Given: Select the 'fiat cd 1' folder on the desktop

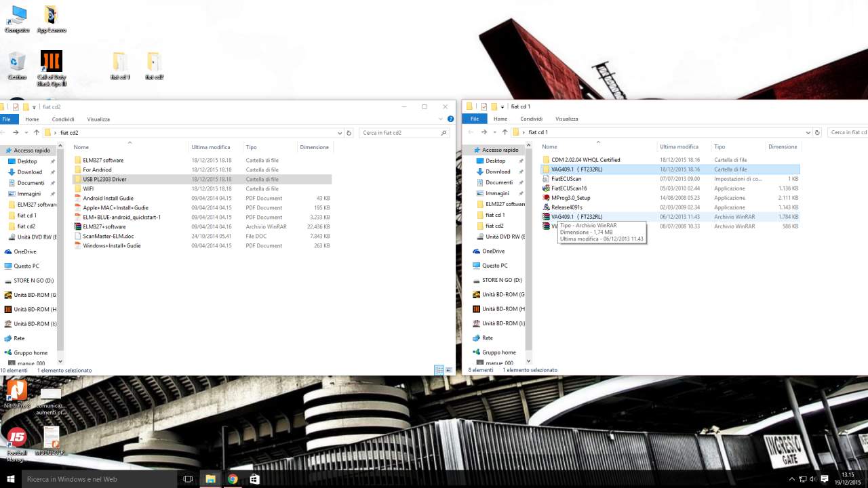Looking at the screenshot, I should tap(120, 66).
